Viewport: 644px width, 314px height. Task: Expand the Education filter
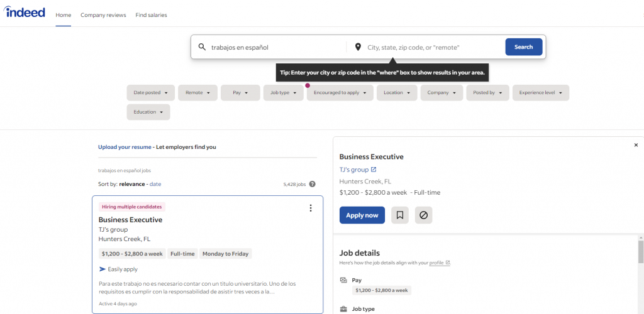point(148,112)
